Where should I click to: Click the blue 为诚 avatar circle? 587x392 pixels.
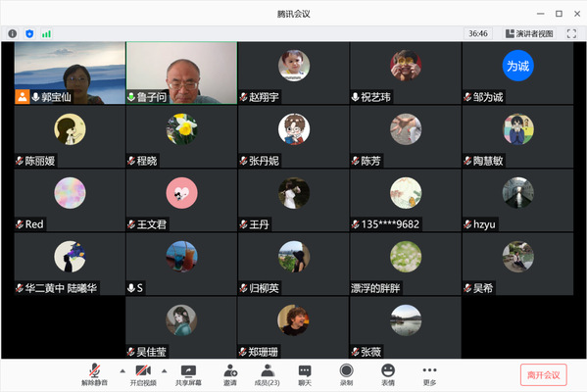coord(517,66)
